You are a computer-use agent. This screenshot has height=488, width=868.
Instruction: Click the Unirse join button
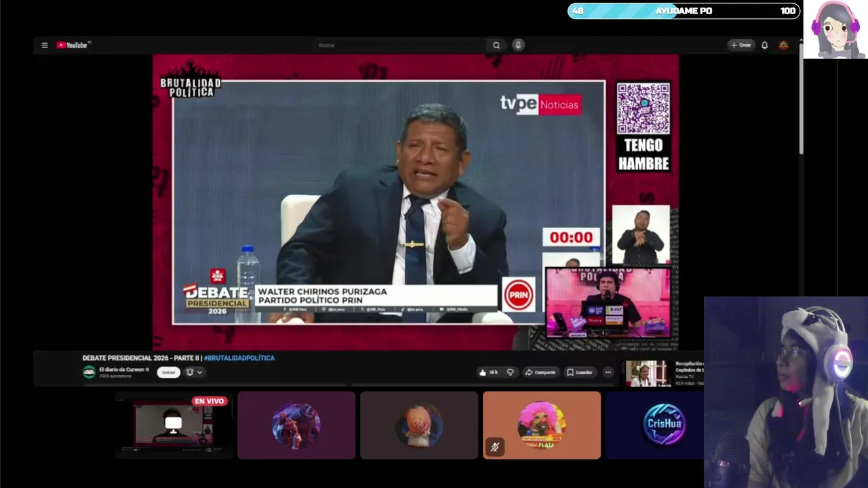coord(168,372)
